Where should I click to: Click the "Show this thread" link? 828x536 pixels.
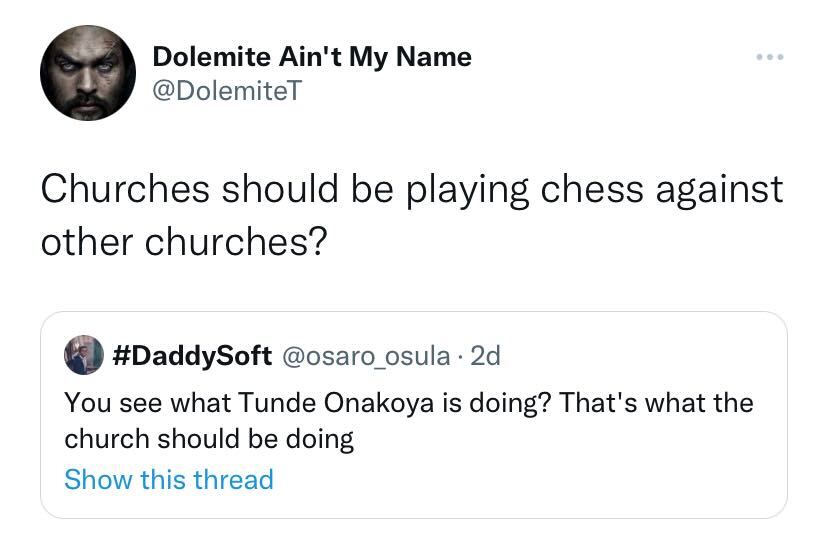click(x=168, y=479)
